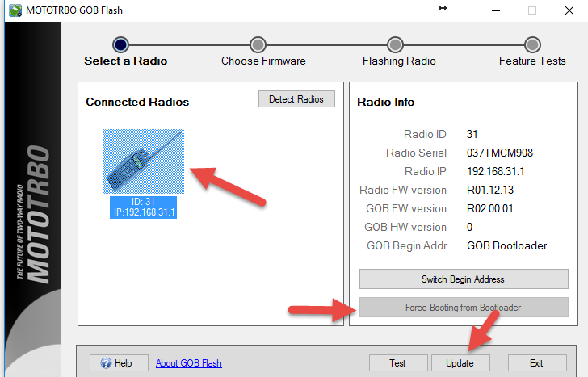This screenshot has height=377, width=588.
Task: Click the Update button
Action: point(460,363)
